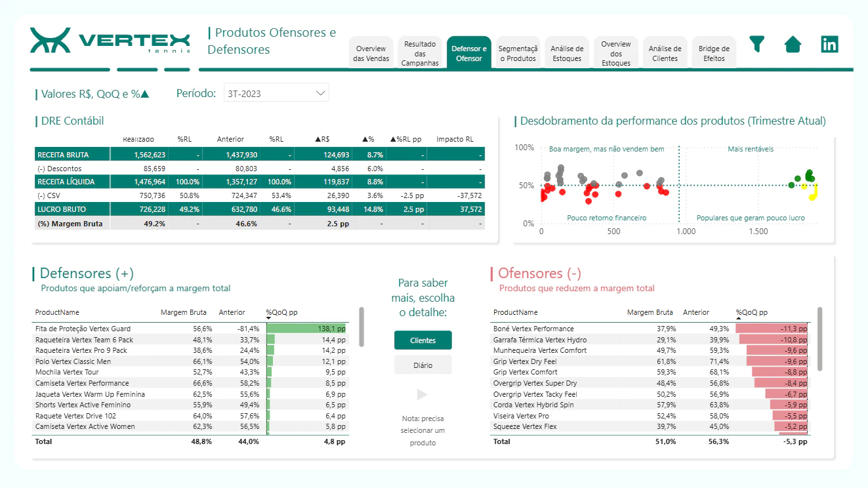Click the Impacto RL column header
This screenshot has width=868, height=488.
tap(455, 139)
